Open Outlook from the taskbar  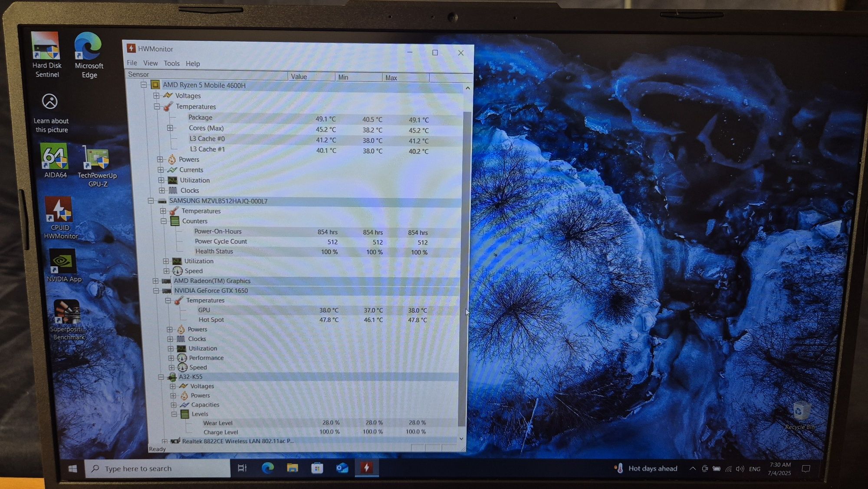[x=342, y=468]
